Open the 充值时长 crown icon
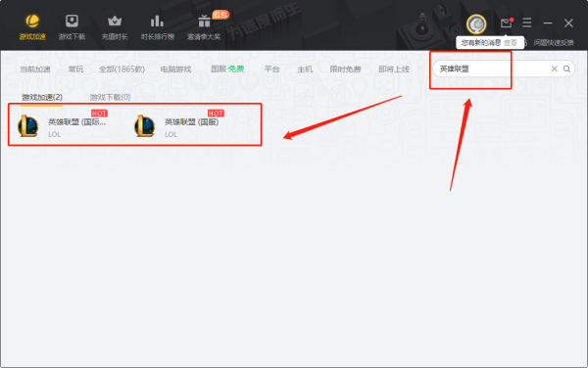This screenshot has width=588, height=368. click(115, 21)
